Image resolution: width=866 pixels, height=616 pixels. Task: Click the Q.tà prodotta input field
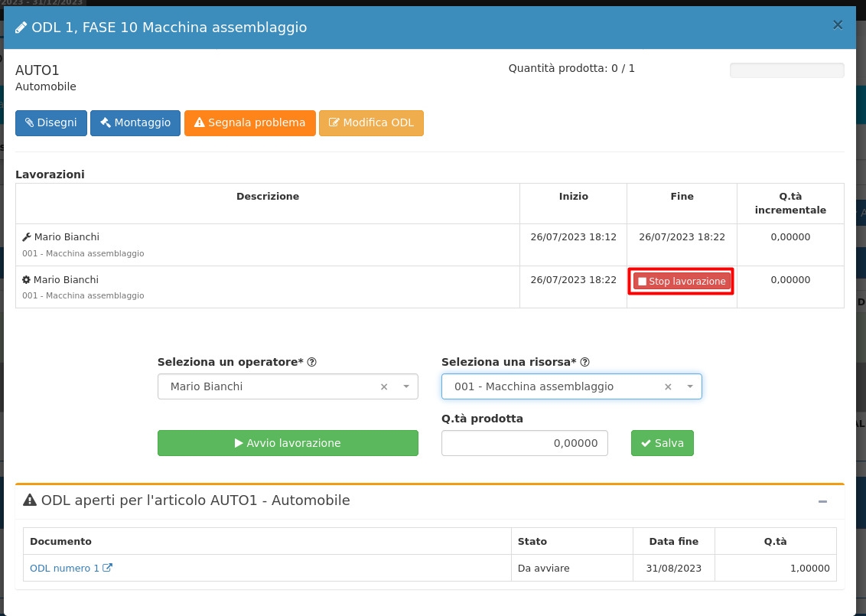(524, 443)
